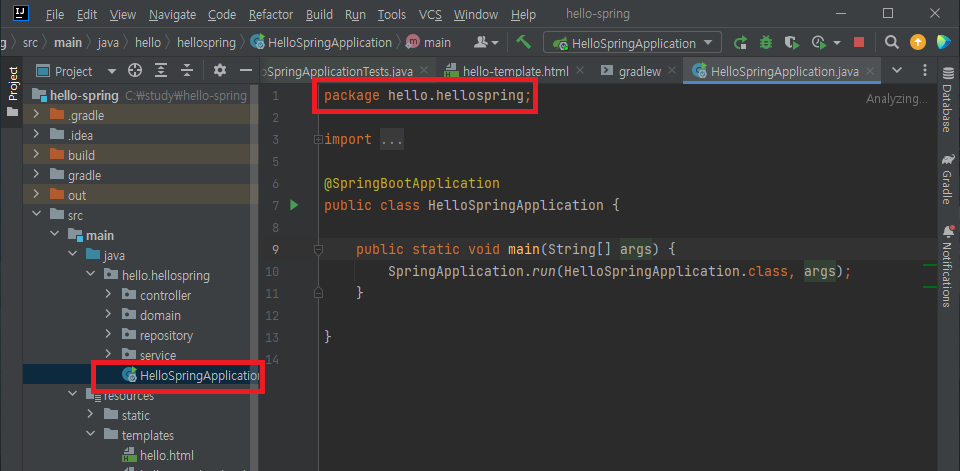The height and width of the screenshot is (471, 960).
Task: Open Search Everywhere magnifier icon
Action: click(892, 42)
